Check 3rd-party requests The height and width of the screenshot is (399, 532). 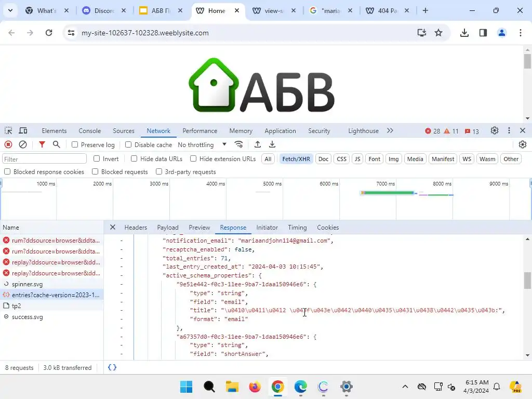point(159,171)
